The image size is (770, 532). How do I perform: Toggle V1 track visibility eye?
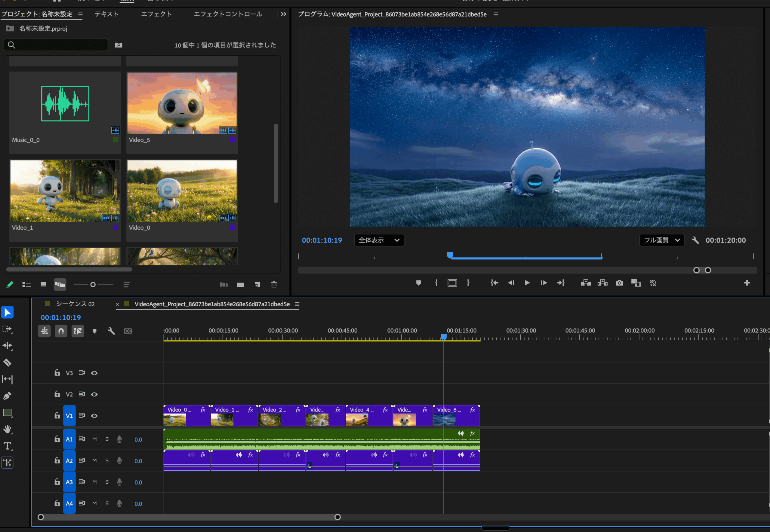pos(94,416)
